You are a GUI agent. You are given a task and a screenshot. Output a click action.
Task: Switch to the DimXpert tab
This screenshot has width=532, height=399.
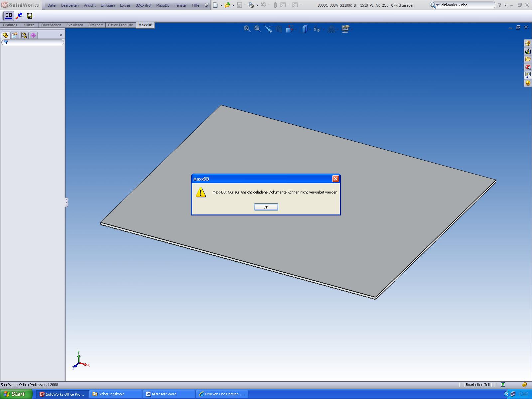[96, 25]
